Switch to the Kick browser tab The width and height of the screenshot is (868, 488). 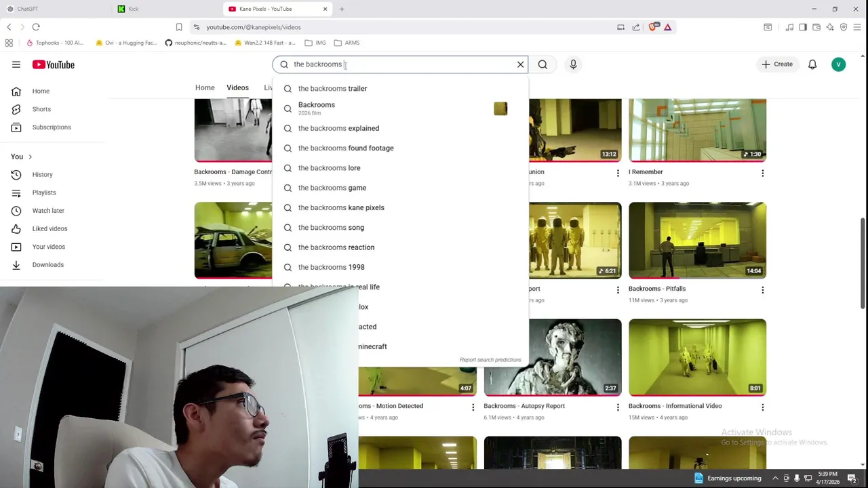pyautogui.click(x=166, y=9)
